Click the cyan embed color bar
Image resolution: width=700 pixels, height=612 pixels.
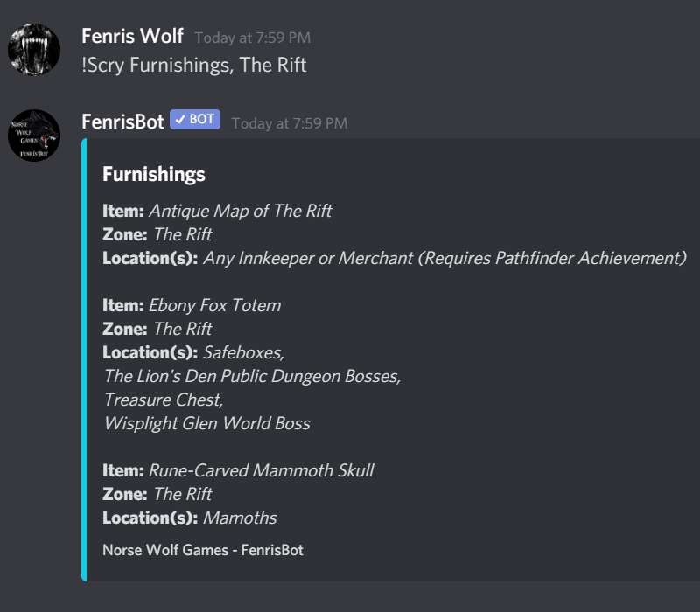[x=84, y=359]
